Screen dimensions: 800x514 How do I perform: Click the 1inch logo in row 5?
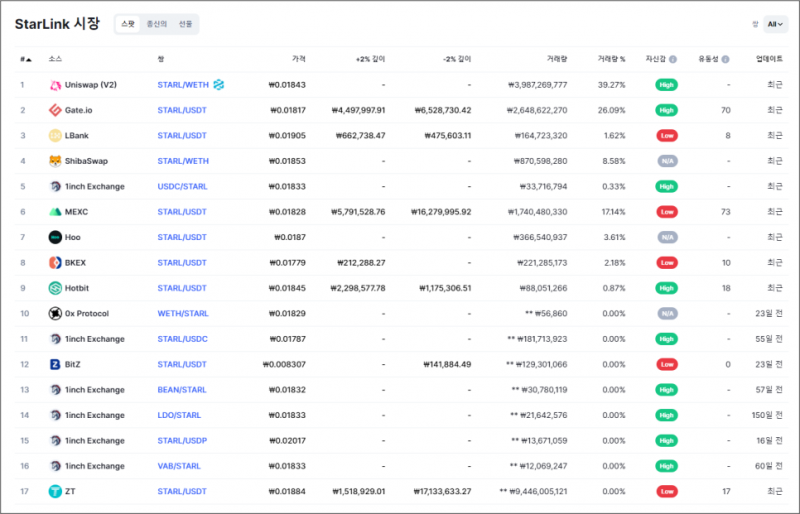[x=55, y=187]
